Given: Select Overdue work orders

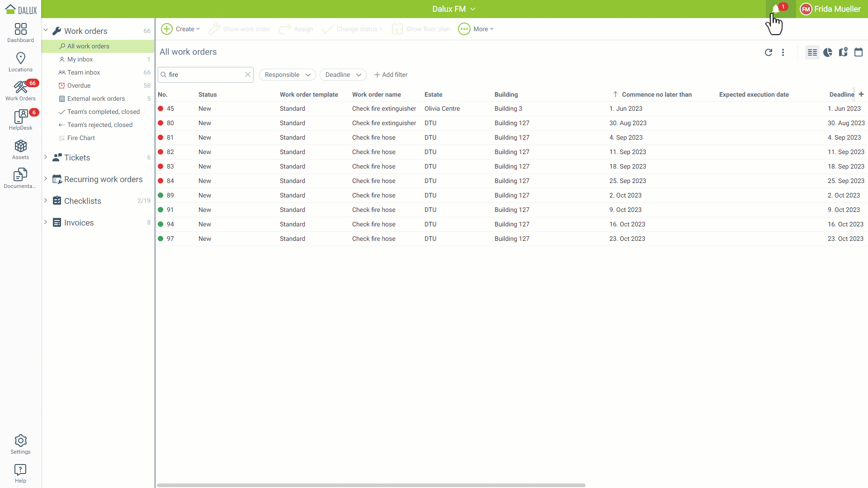Looking at the screenshot, I should click(79, 85).
